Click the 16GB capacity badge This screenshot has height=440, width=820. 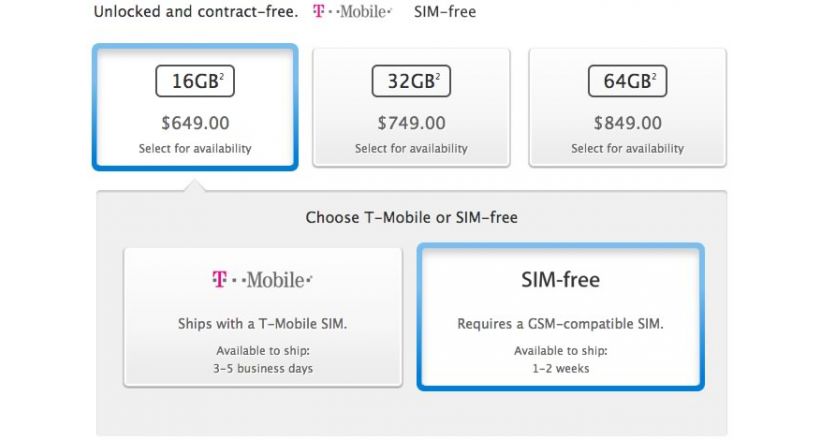195,81
